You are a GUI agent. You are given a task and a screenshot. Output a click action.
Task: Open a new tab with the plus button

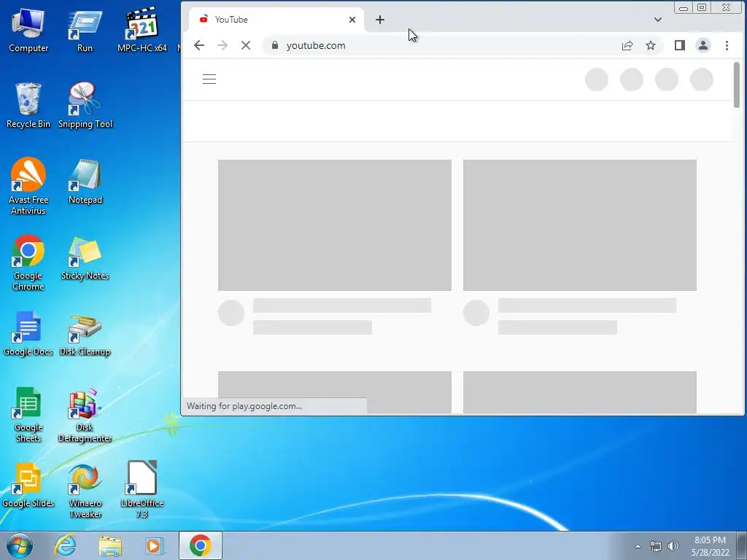379,20
